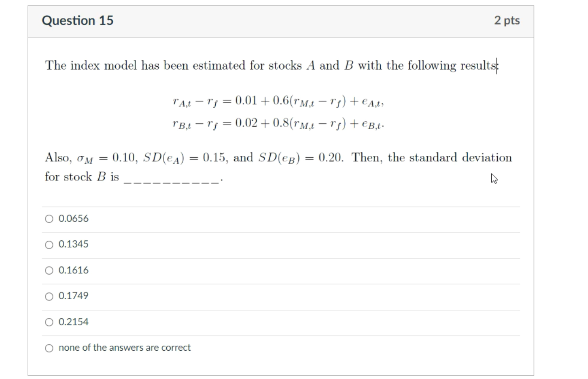Click the equation for stock B
Viewport: 588px width, 379px height.
click(x=279, y=123)
